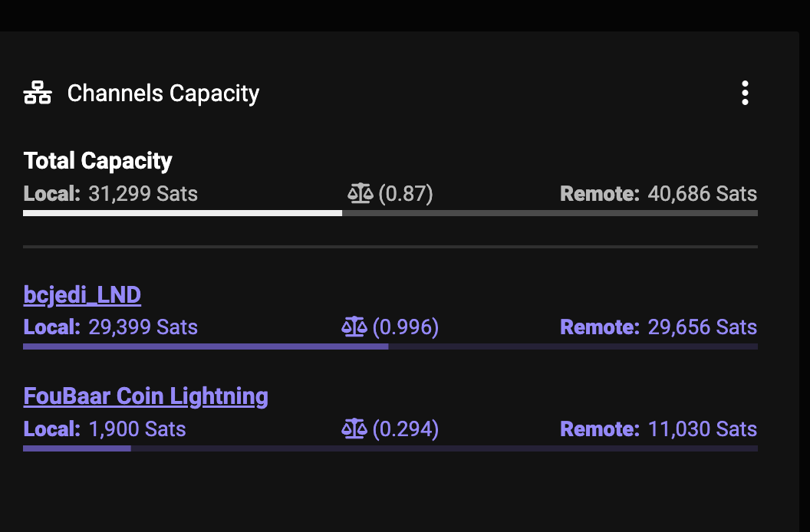The width and height of the screenshot is (810, 532).
Task: Click the bcjedi_LND capacity bar
Action: (390, 346)
